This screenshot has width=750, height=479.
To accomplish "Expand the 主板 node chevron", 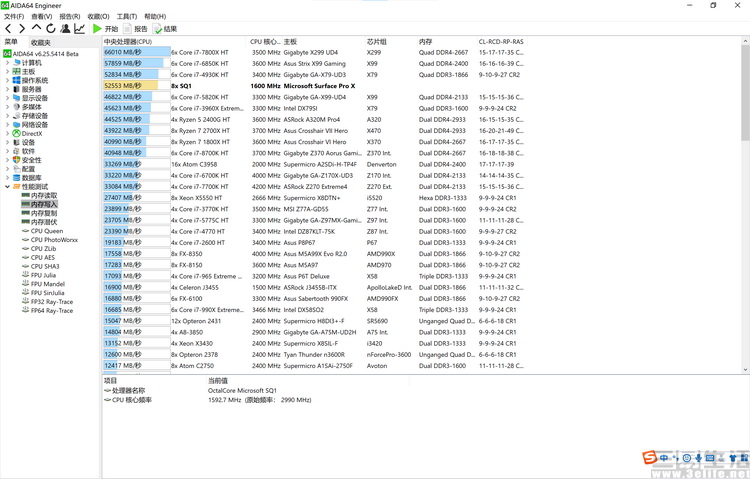I will click(8, 71).
